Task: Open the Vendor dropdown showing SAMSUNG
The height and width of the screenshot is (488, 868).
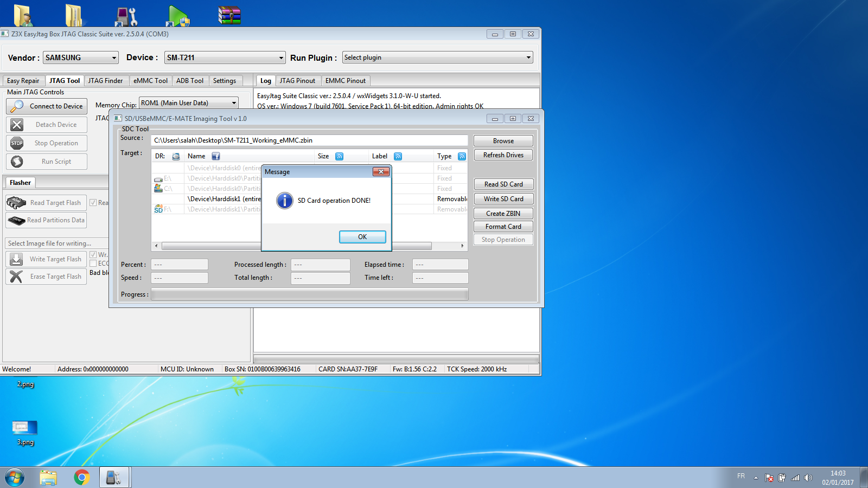Action: [x=80, y=57]
